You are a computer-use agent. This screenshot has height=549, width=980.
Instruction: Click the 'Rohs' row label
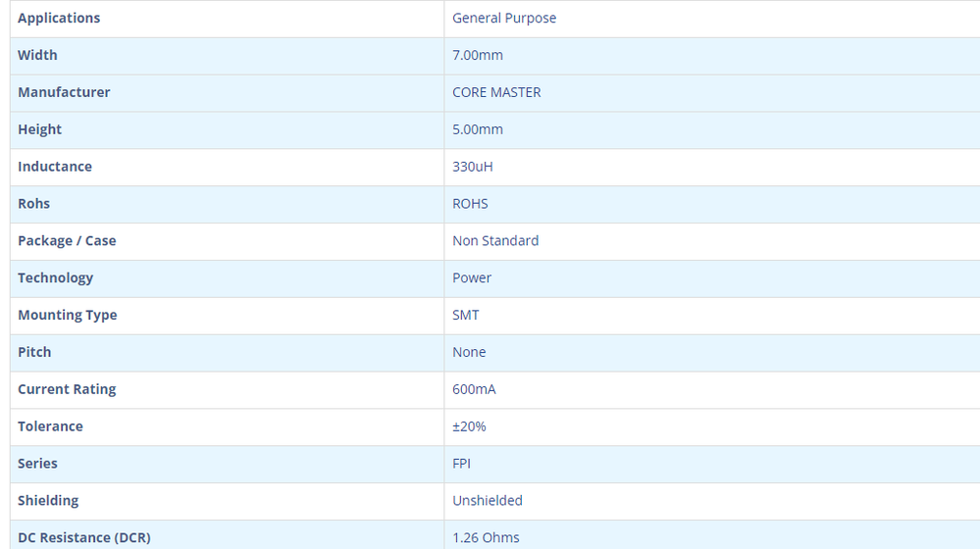(x=33, y=204)
